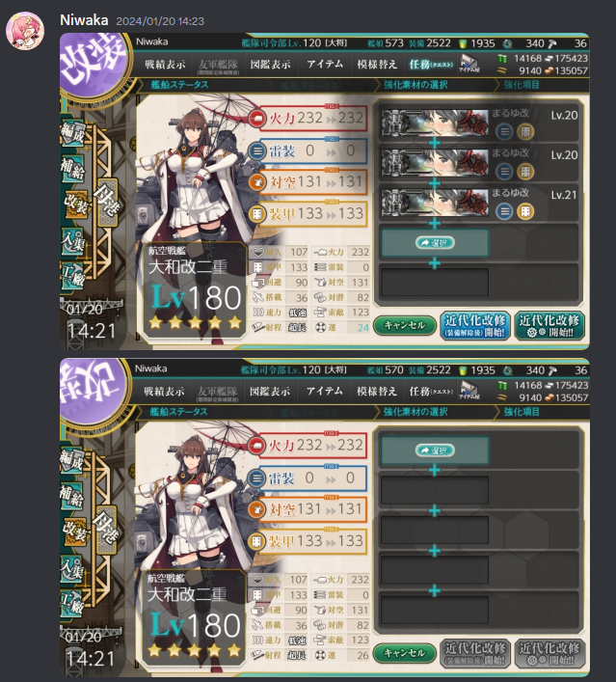Open 任務(クエスト) in top screenshot menu
The height and width of the screenshot is (682, 616).
(x=431, y=65)
